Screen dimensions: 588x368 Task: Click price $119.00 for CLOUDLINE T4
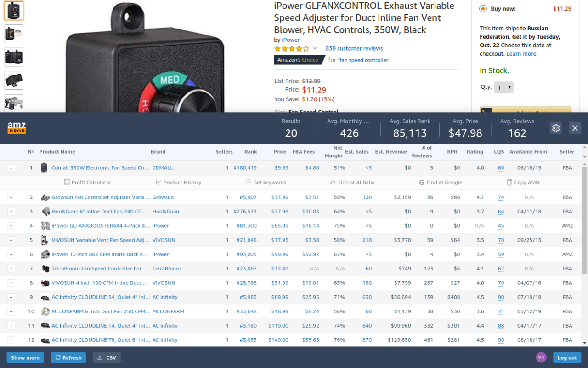(x=278, y=326)
